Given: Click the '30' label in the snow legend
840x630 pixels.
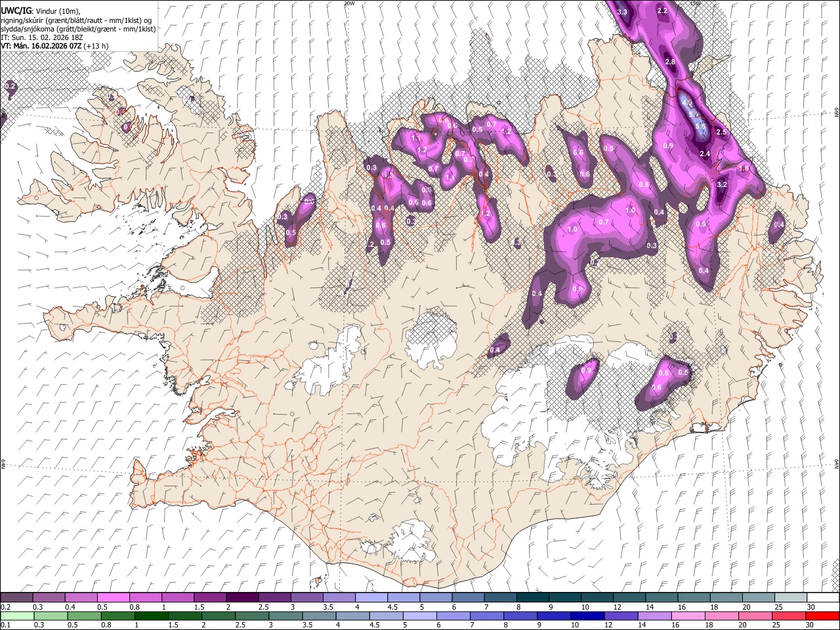Looking at the screenshot, I should coord(810,607).
